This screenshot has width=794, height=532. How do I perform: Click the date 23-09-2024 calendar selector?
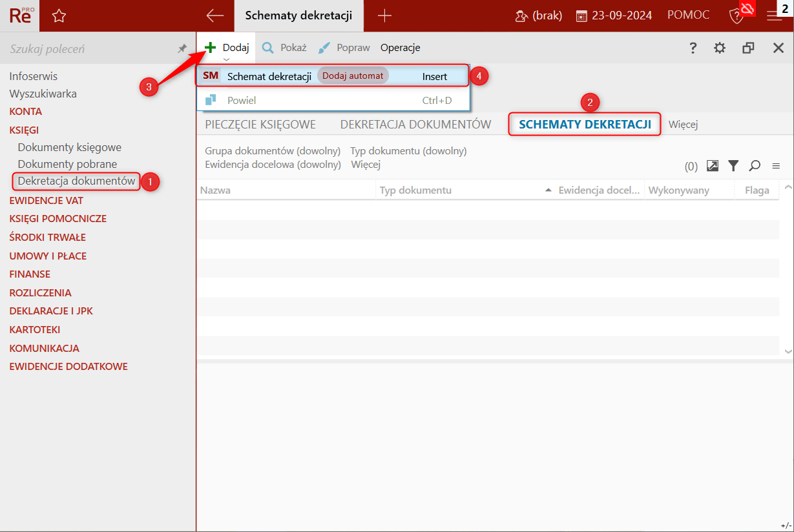coord(613,15)
